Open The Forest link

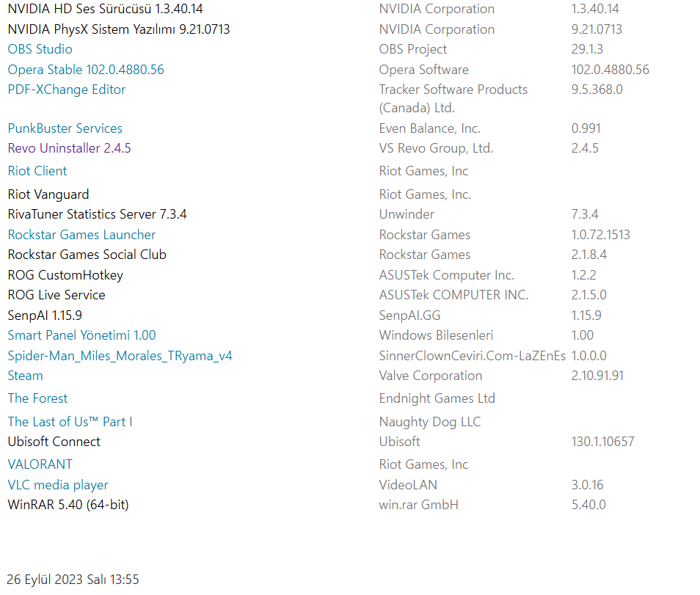(38, 398)
